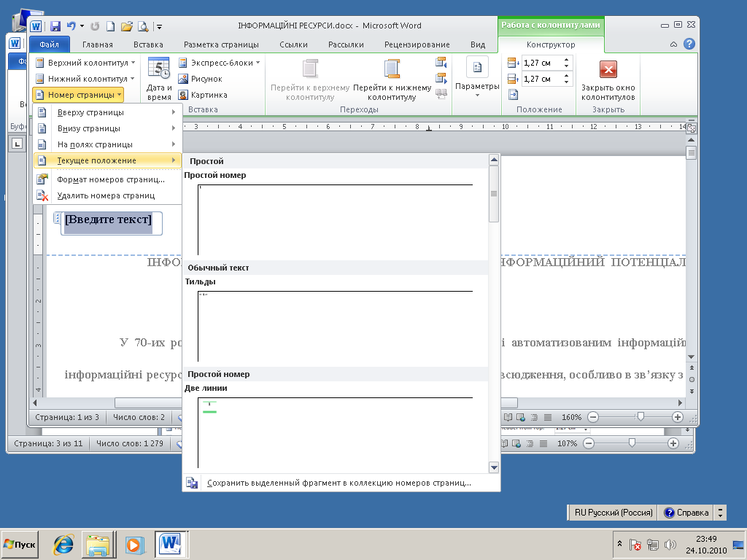The image size is (747, 560).
Task: Switch to the Главная tab
Action: (x=97, y=44)
